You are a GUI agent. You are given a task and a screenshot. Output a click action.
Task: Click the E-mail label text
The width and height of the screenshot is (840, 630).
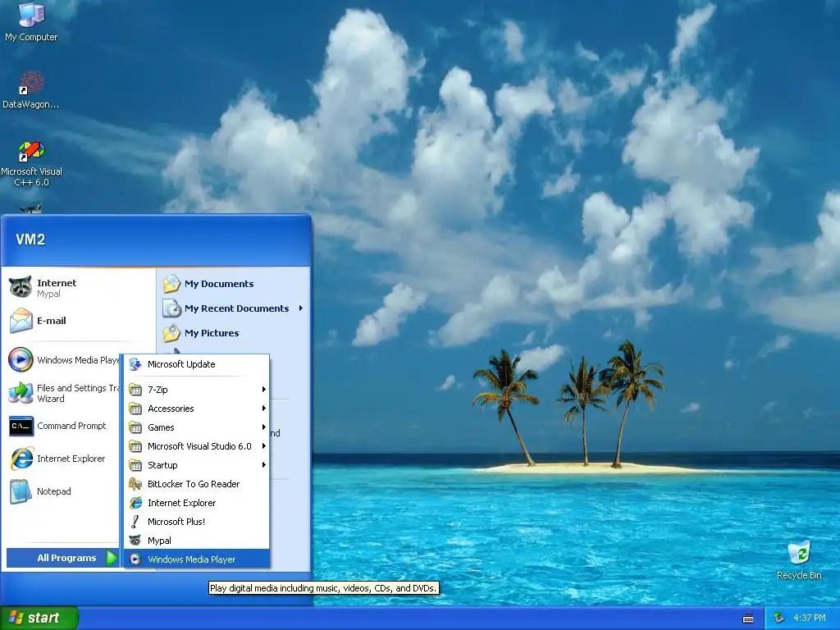[x=52, y=321]
